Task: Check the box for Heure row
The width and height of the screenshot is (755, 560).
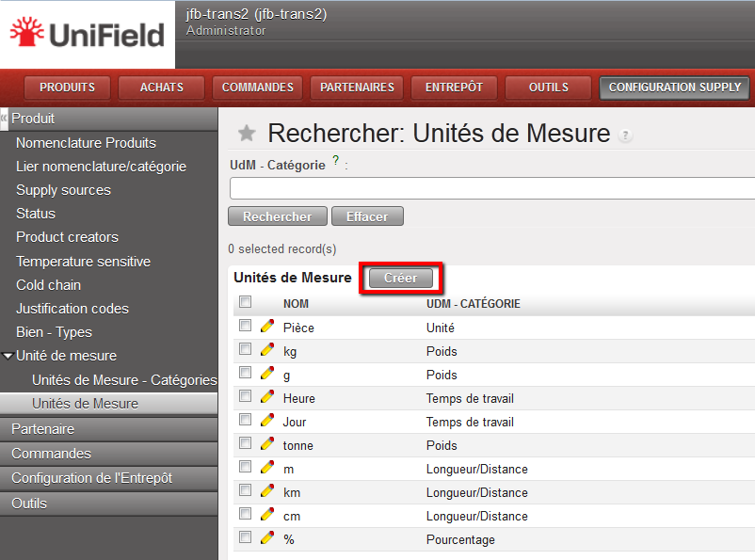Action: 246,396
